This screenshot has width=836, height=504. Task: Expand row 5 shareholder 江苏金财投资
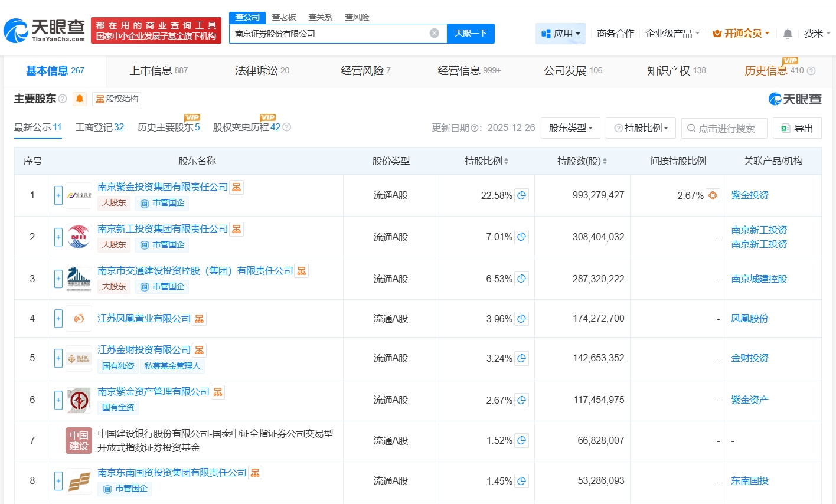(x=58, y=358)
